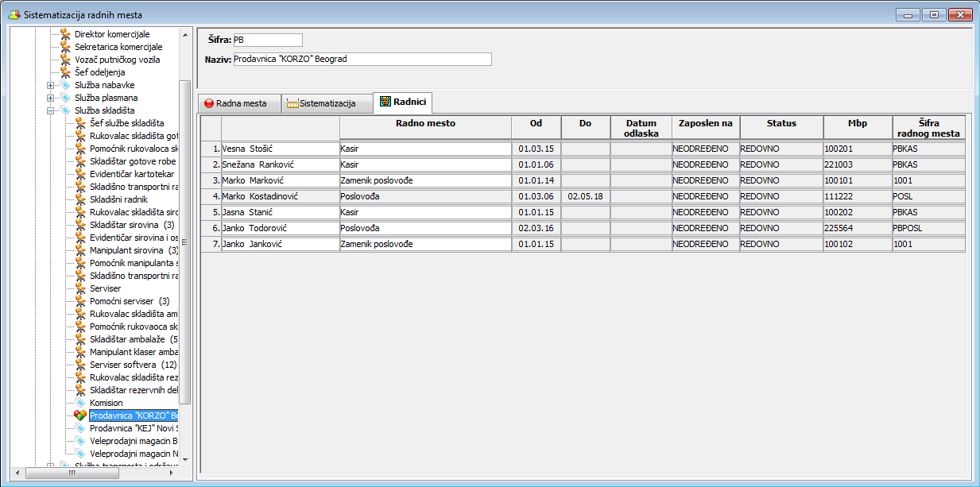Select worker Marko Kostadinović
This screenshot has width=980, height=487.
tap(280, 196)
